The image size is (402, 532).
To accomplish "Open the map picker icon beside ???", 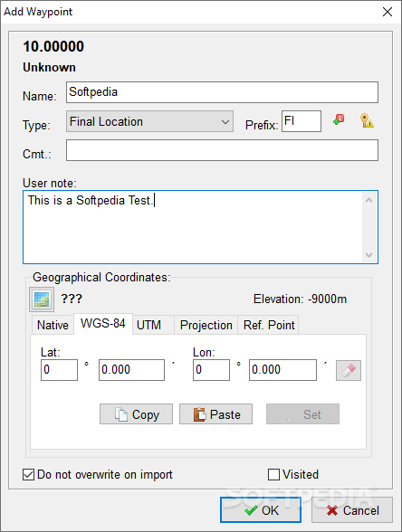I will point(42,299).
